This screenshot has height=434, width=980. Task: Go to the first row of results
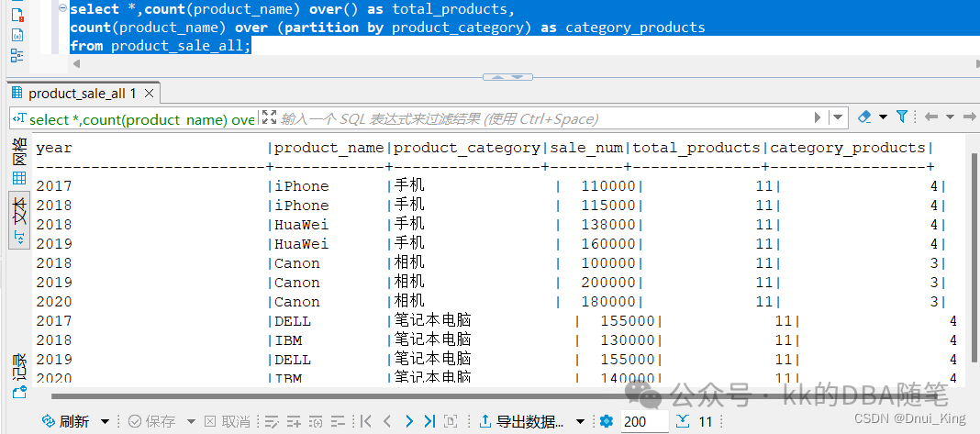click(x=365, y=421)
